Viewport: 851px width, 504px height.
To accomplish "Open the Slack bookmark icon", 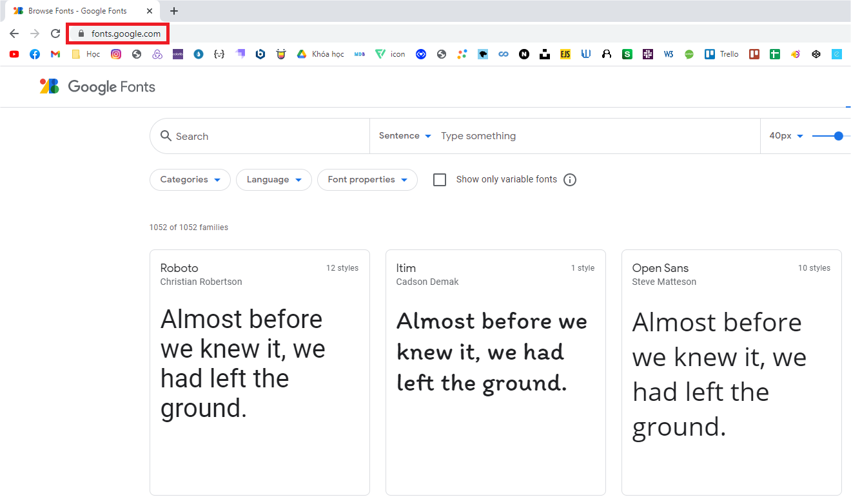I will (x=648, y=54).
